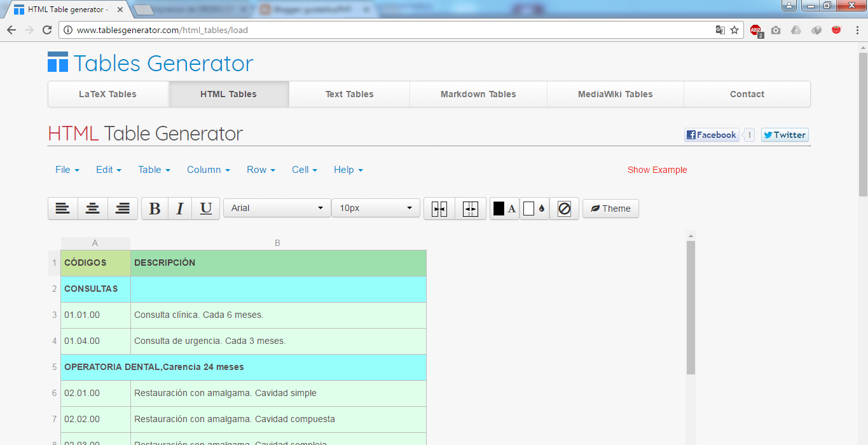Screen dimensions: 868x445
Task: Switch to the Markdown Tables tab
Action: 478,93
